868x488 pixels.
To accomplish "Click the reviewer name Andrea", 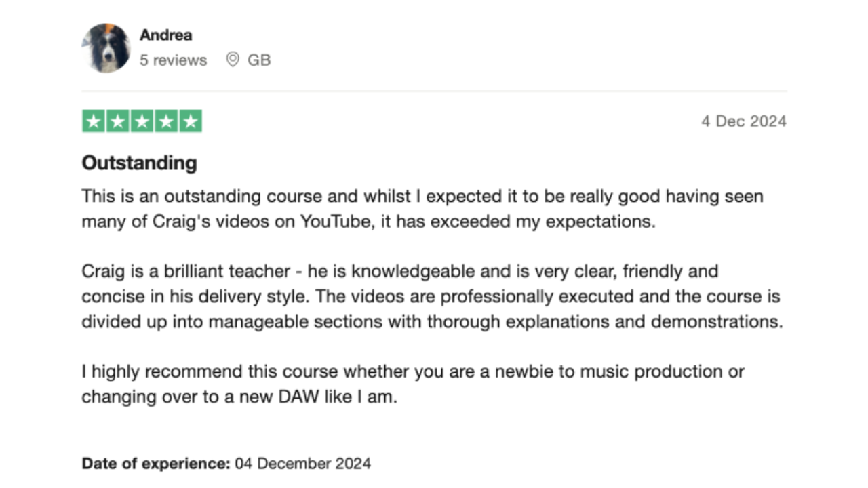I will (x=165, y=35).
